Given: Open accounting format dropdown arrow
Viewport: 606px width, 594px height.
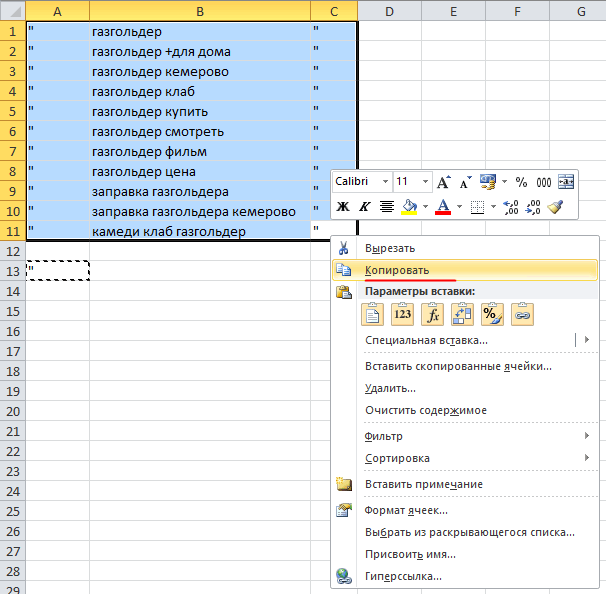Looking at the screenshot, I should coord(504,181).
